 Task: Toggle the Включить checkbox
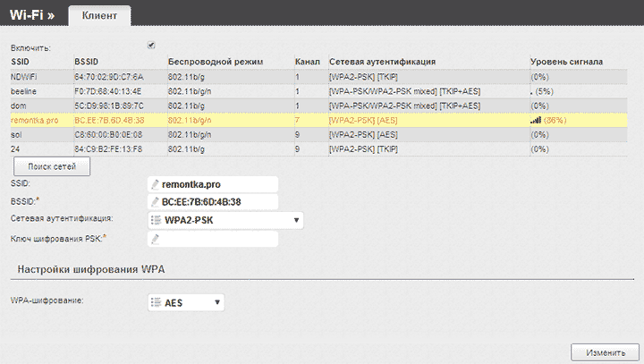[151, 46]
